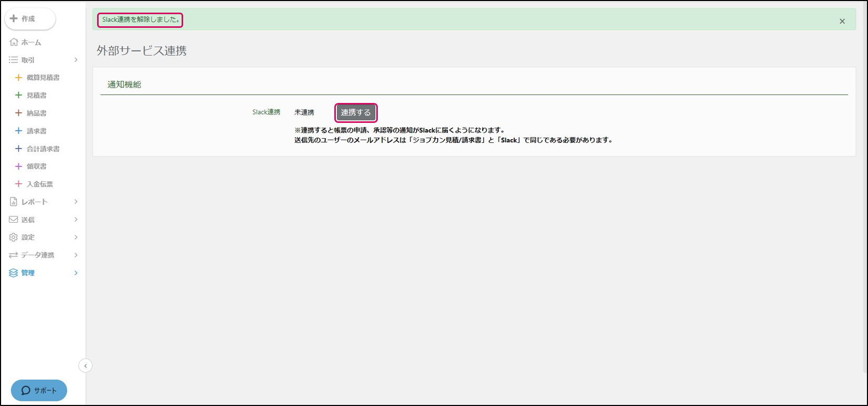Viewport: 868px width, 406px height.
Task: Click the blue plus beside 請求書
Action: [18, 131]
